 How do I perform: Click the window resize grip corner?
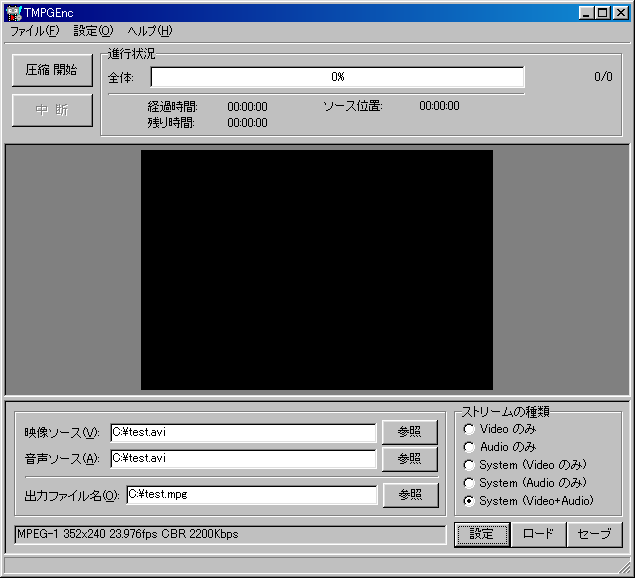(623, 565)
